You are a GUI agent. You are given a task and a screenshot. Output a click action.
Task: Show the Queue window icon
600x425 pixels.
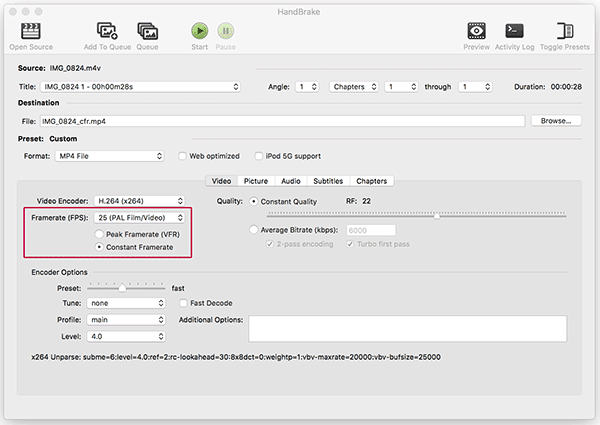click(147, 31)
